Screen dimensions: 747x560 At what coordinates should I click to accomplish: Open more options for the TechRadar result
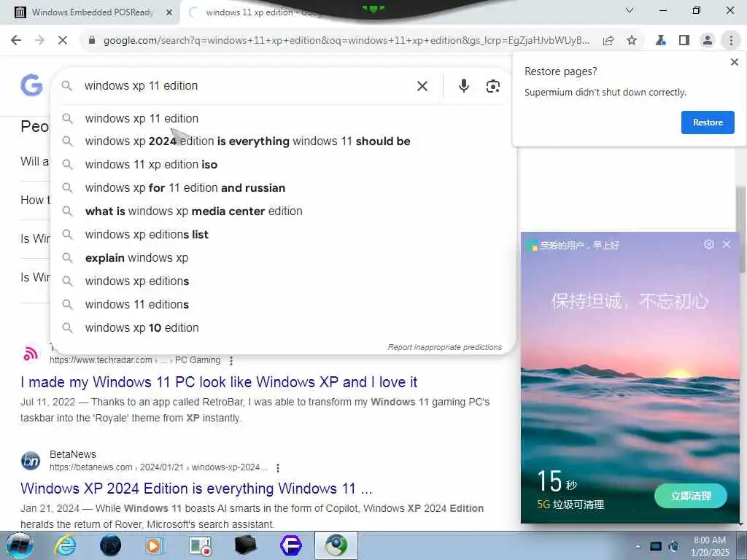231,361
